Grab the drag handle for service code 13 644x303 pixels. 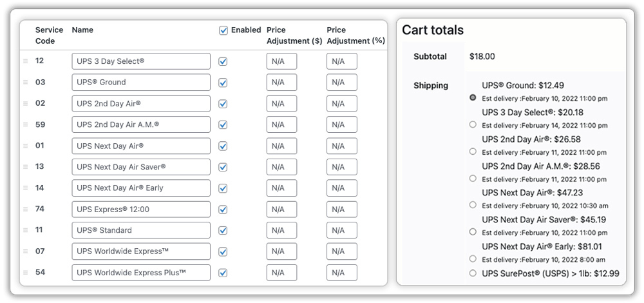coord(26,167)
